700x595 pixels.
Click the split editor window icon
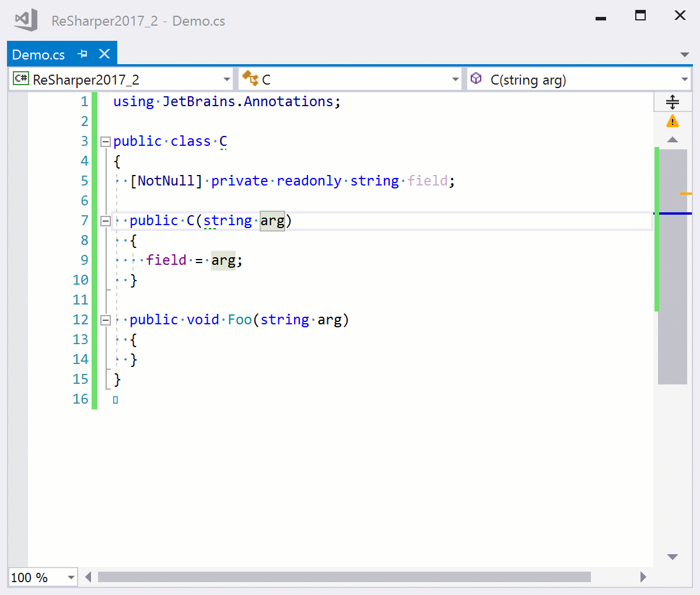point(673,102)
